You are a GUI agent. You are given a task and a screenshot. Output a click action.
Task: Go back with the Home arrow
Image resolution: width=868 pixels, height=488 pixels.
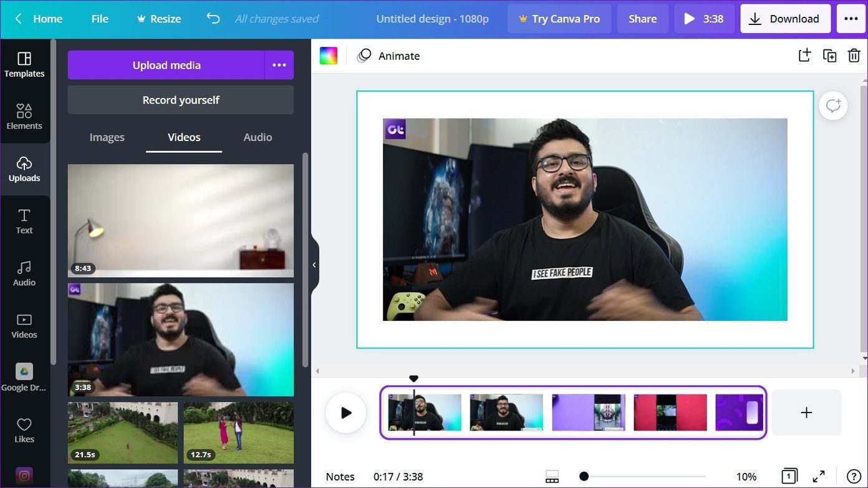pos(19,19)
